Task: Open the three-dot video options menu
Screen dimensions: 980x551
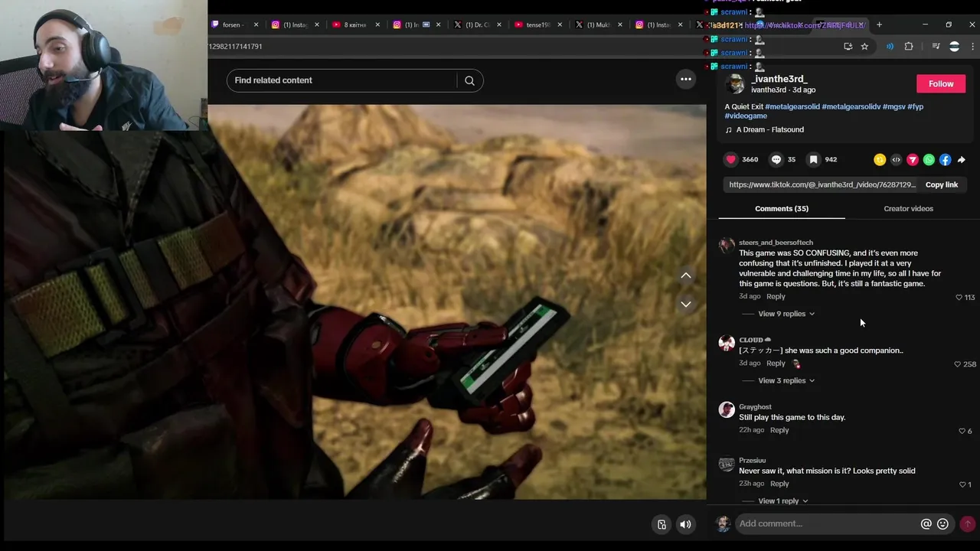Action: click(x=686, y=79)
